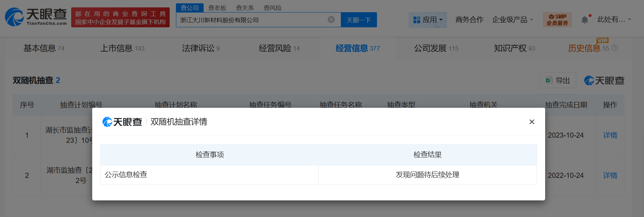Viewport: 644px width, 217px height.
Task: Click the 导出 export button
Action: click(557, 80)
